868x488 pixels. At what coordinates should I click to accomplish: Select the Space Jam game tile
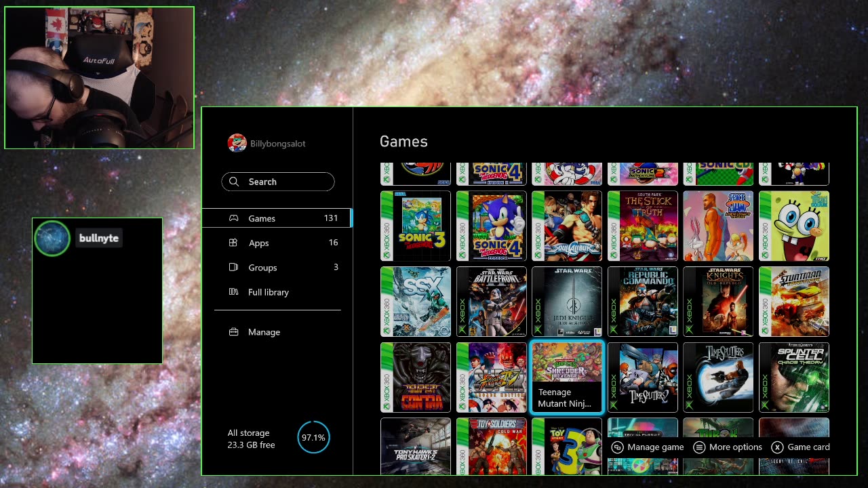(x=718, y=226)
